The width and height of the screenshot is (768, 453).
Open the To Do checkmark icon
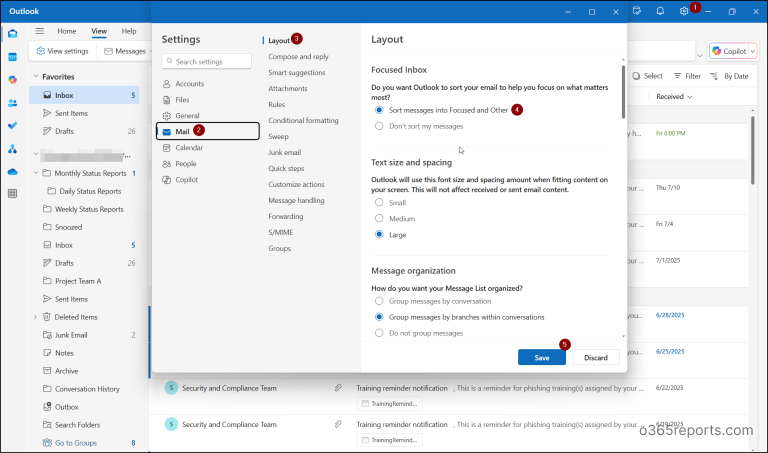click(13, 125)
